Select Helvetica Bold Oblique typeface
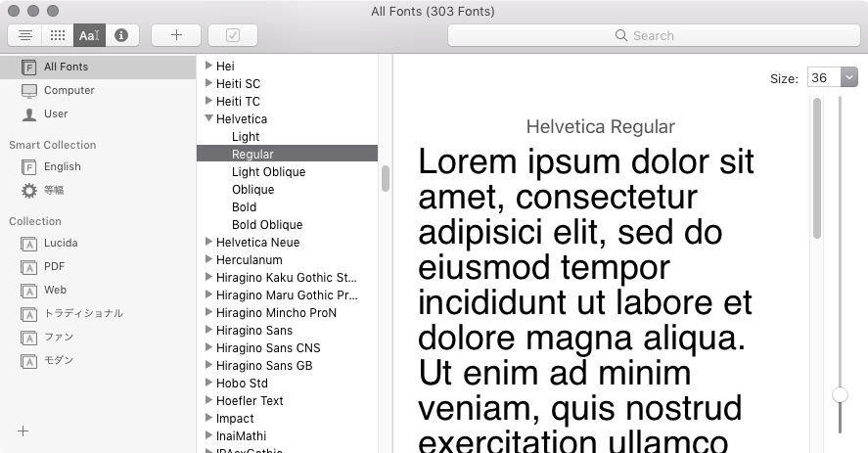This screenshot has width=868, height=453. click(267, 224)
